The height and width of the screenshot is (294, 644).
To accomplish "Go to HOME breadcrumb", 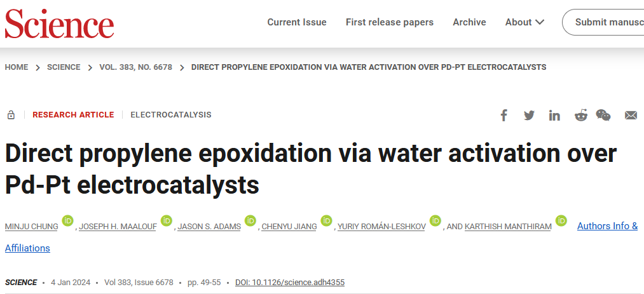I will point(17,67).
